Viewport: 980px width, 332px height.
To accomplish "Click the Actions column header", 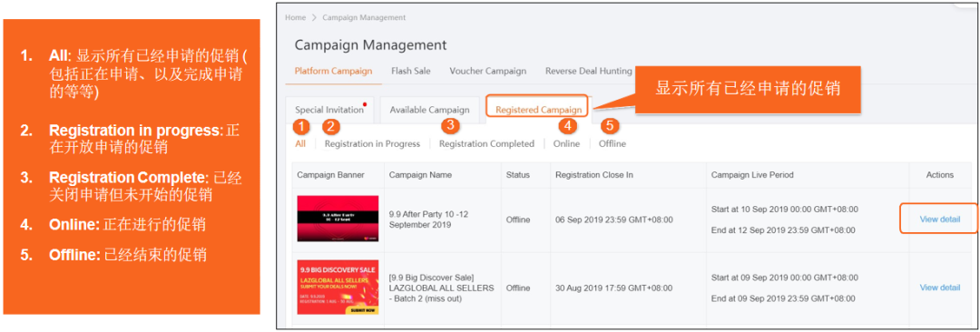I will click(939, 175).
